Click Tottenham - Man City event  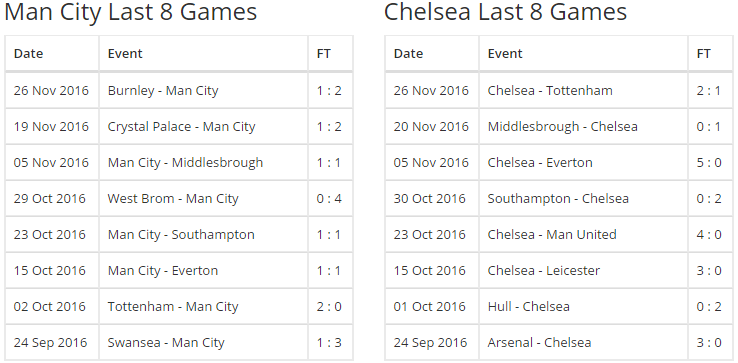click(x=173, y=307)
